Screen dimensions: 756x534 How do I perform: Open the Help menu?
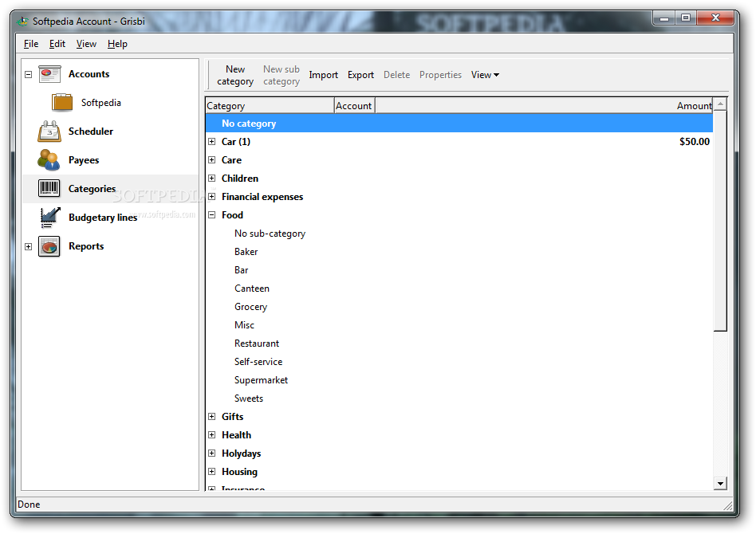coord(117,44)
